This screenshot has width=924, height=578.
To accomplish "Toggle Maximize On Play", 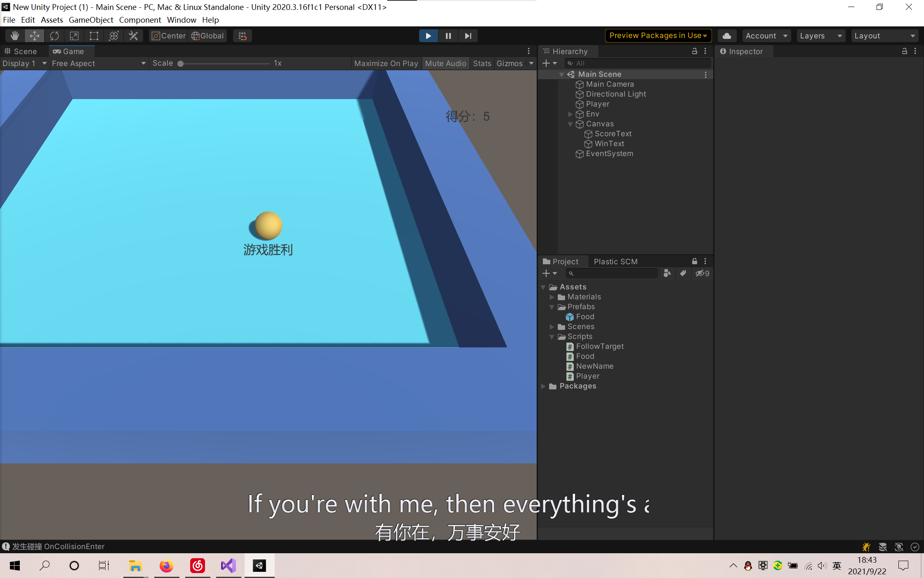I will [x=386, y=63].
